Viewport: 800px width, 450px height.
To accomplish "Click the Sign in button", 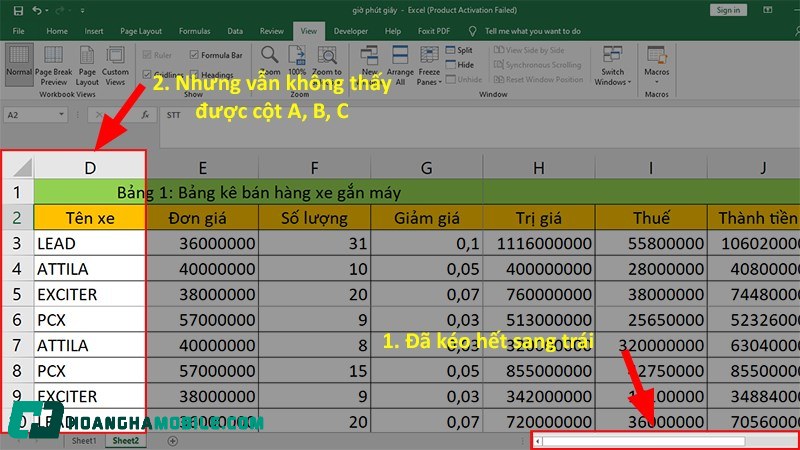I will [x=728, y=10].
